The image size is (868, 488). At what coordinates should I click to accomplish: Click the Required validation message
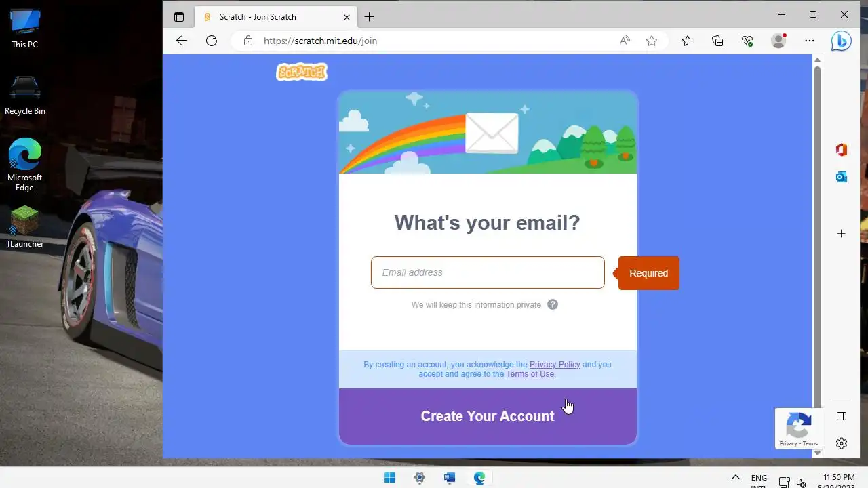(648, 273)
